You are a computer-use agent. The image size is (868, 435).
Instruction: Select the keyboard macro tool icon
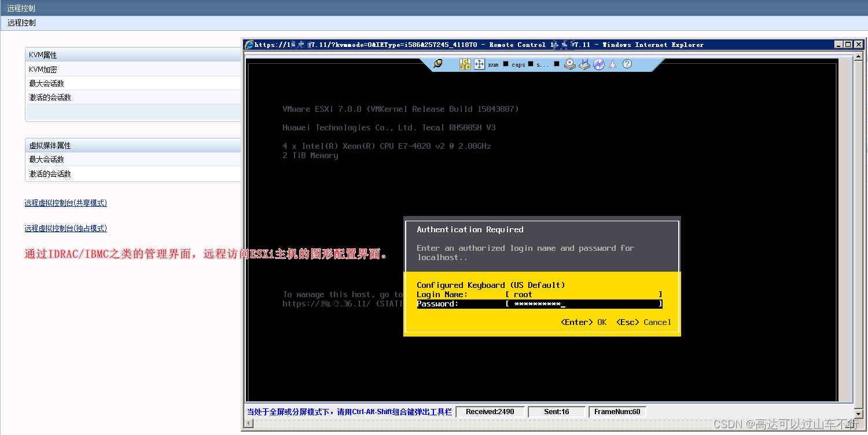click(x=465, y=64)
